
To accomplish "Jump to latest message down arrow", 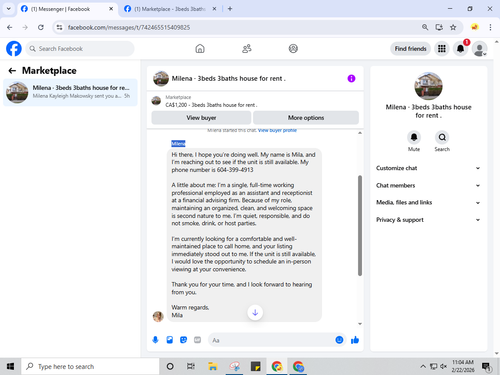I will 255,313.
